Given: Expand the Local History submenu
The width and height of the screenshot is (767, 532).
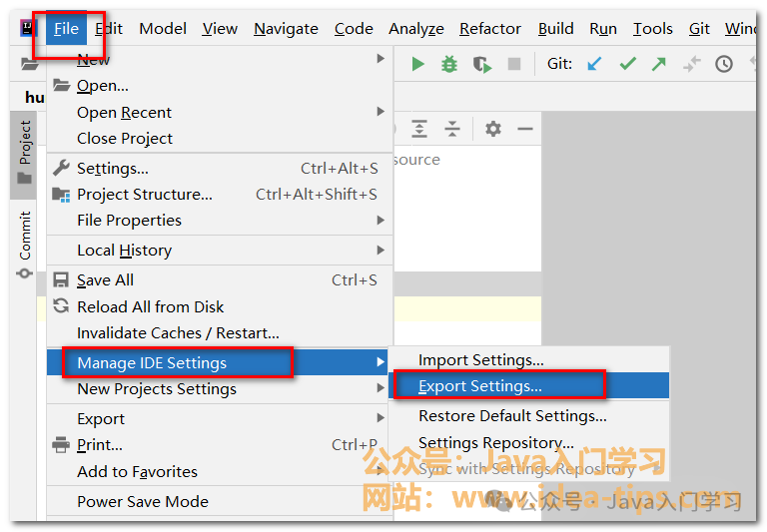Looking at the screenshot, I should click(220, 250).
